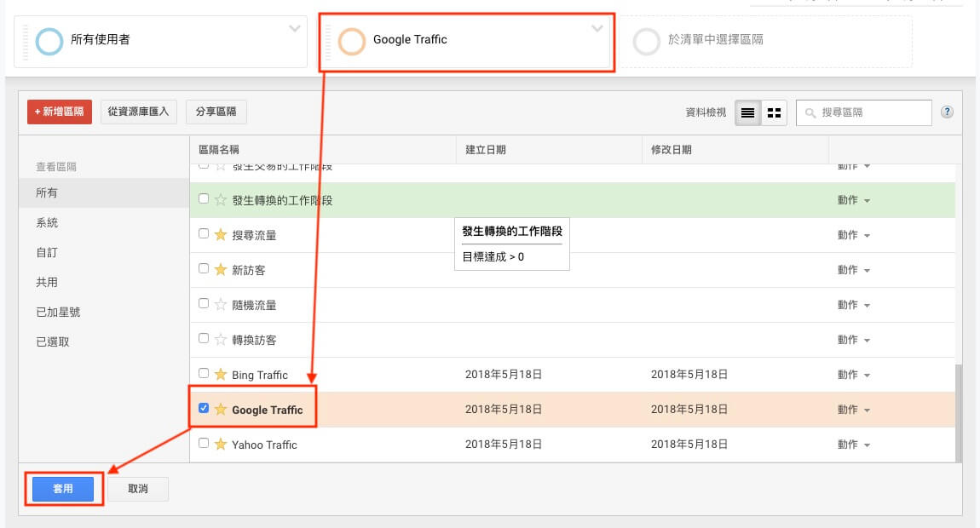980x528 pixels.
Task: Check the 發生轉換的工作階段 checkbox
Action: (203, 198)
